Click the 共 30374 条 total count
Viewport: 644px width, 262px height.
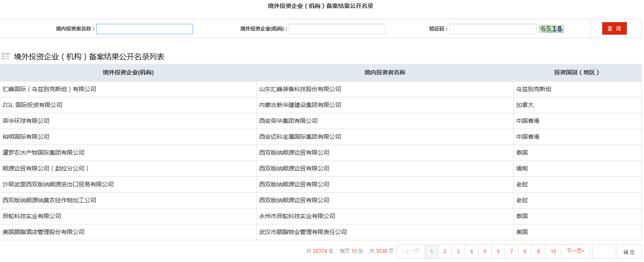[320, 251]
